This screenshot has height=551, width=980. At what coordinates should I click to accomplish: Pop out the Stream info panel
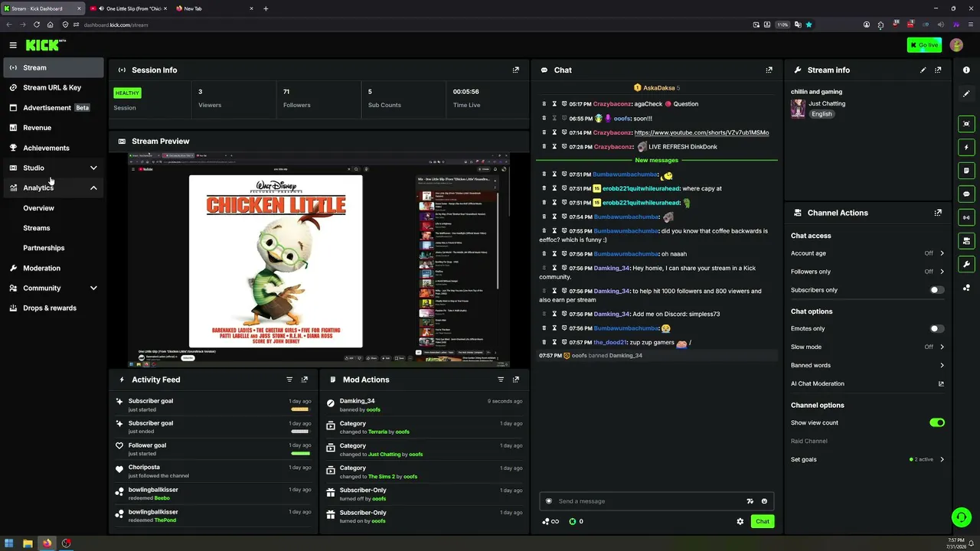click(938, 70)
